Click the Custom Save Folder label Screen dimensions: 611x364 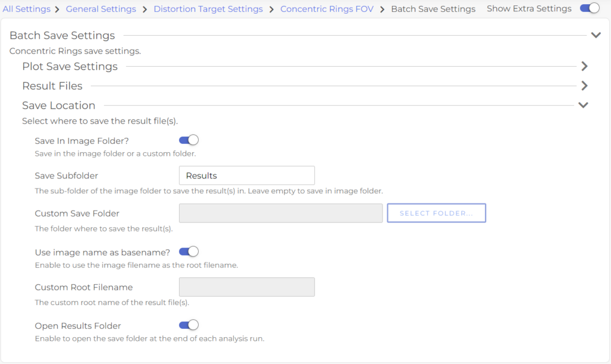[77, 214]
